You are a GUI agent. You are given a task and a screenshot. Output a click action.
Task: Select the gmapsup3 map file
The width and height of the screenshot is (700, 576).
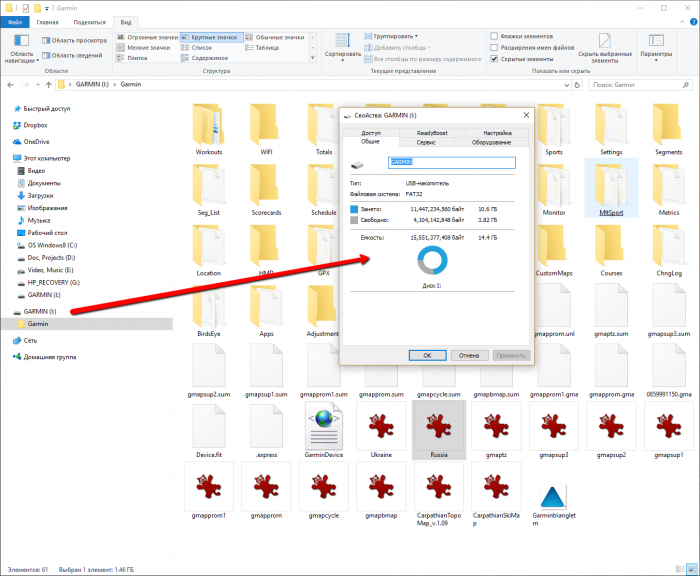pos(554,430)
